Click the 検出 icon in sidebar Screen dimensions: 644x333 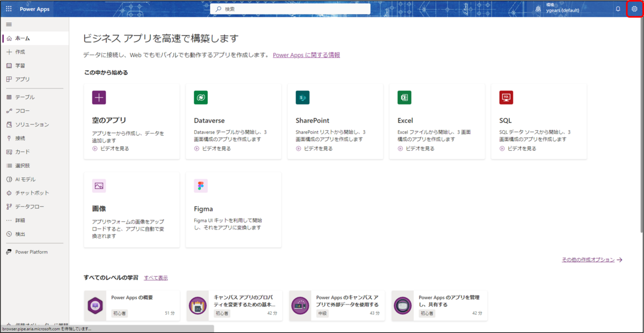[x=9, y=234]
